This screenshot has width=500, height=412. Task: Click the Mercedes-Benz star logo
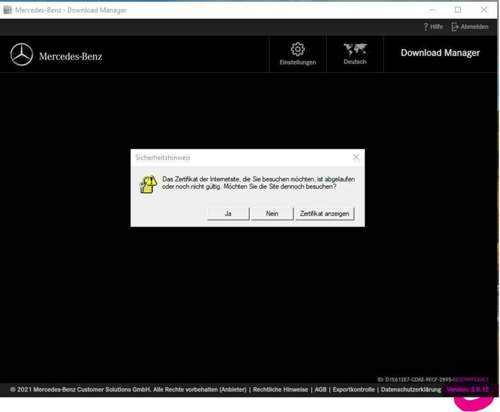coord(22,55)
